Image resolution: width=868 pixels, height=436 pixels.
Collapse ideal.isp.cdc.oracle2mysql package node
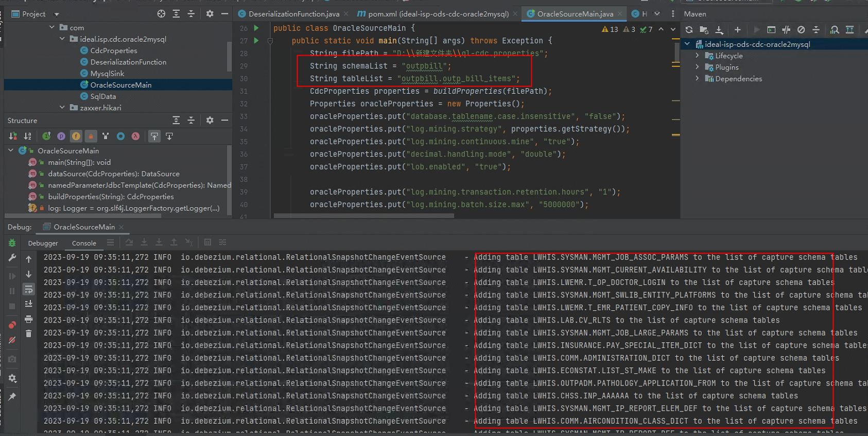[x=62, y=39]
